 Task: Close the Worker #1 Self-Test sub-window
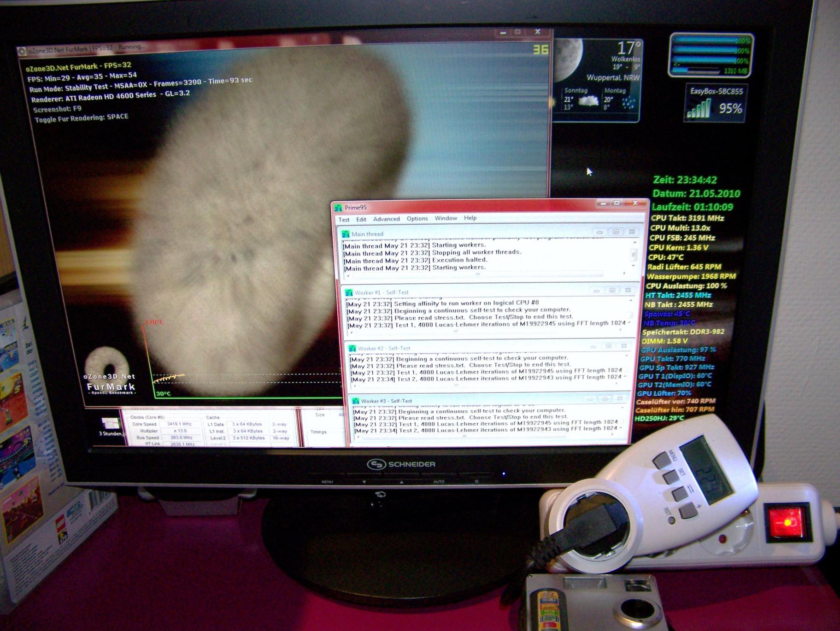click(x=628, y=291)
